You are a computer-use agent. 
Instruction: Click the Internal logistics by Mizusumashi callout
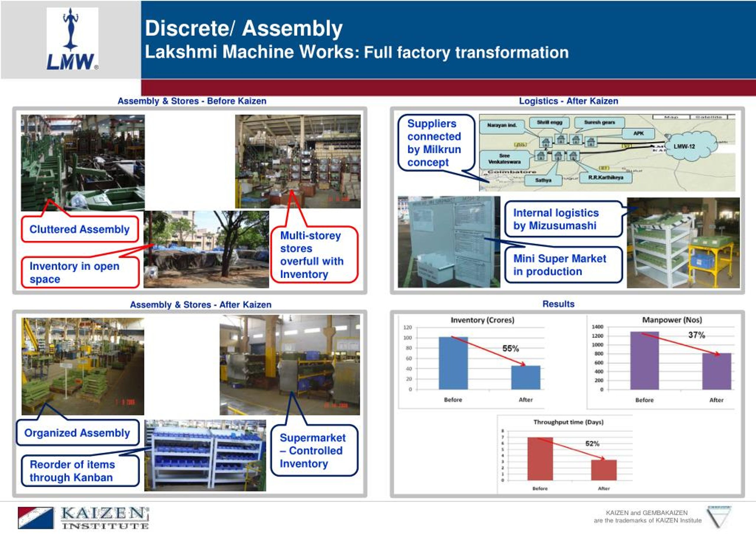click(563, 219)
